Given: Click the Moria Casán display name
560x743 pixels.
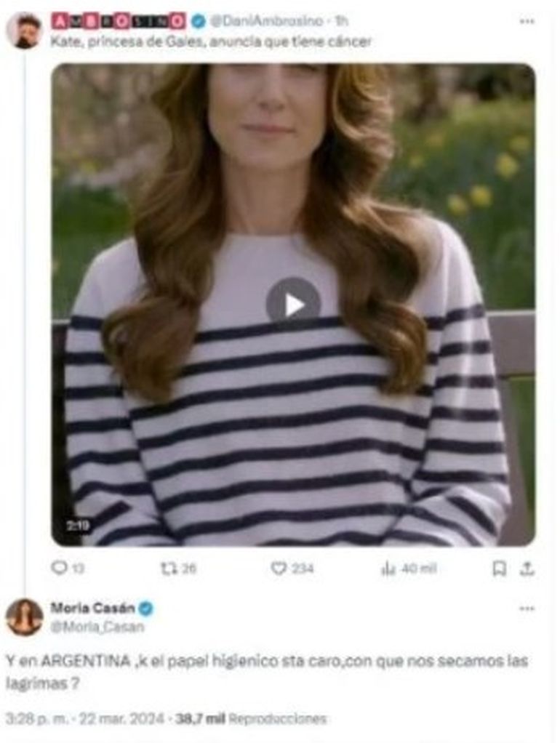Looking at the screenshot, I should (x=92, y=609).
